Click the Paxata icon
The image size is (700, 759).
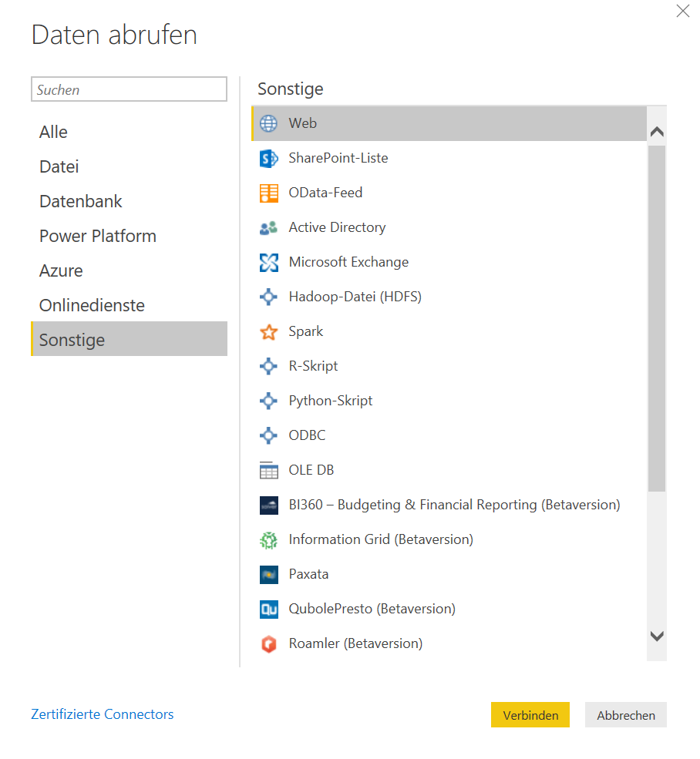(268, 575)
